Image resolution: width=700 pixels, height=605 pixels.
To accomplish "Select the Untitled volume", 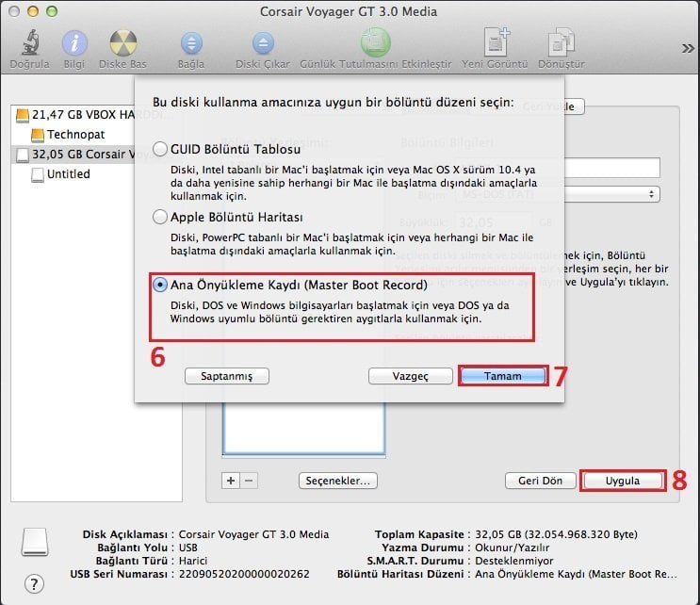I will (60, 174).
